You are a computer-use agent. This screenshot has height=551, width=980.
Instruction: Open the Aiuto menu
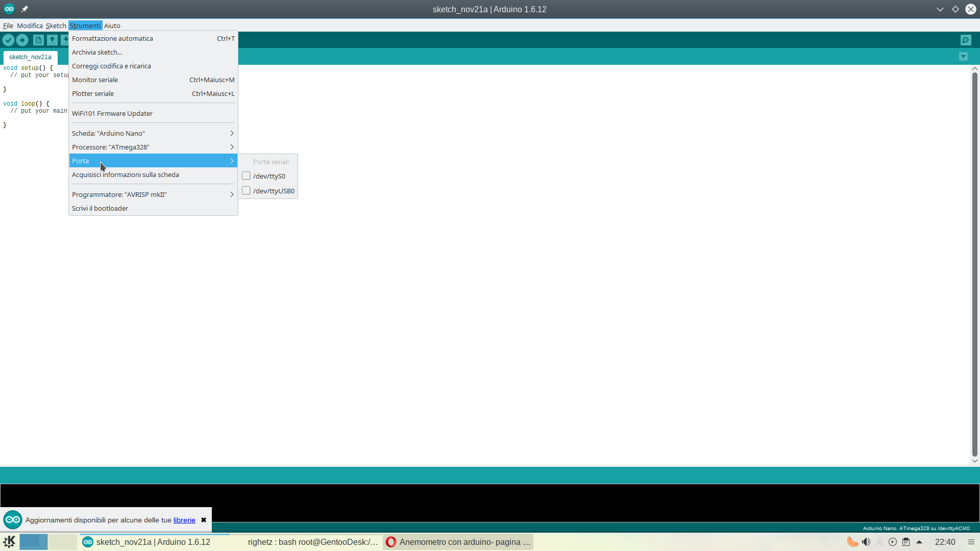click(x=112, y=26)
